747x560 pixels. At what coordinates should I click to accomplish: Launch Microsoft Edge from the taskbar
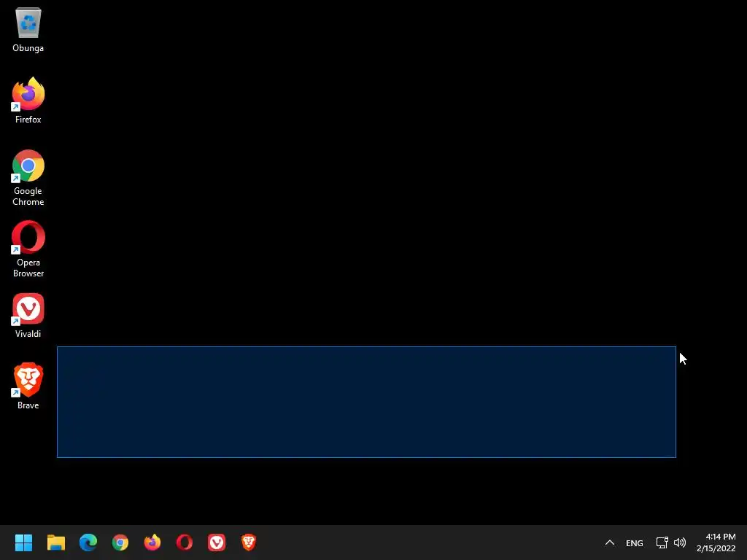pos(88,542)
